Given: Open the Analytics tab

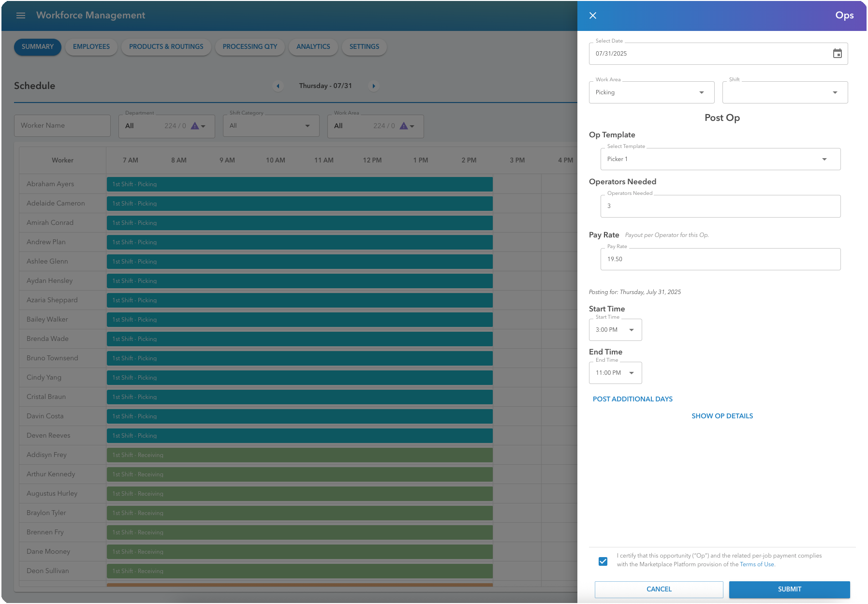Looking at the screenshot, I should tap(313, 46).
